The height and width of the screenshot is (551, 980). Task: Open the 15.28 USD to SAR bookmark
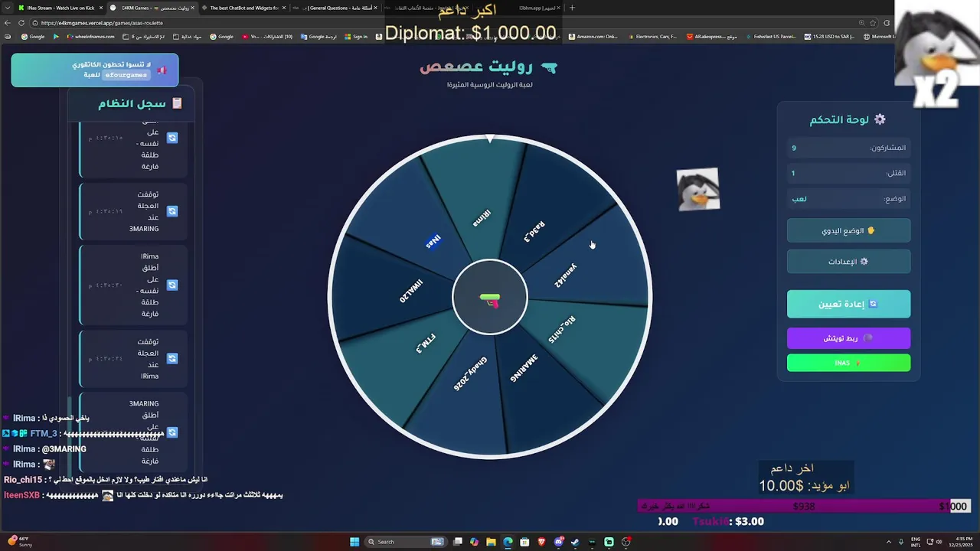[829, 36]
